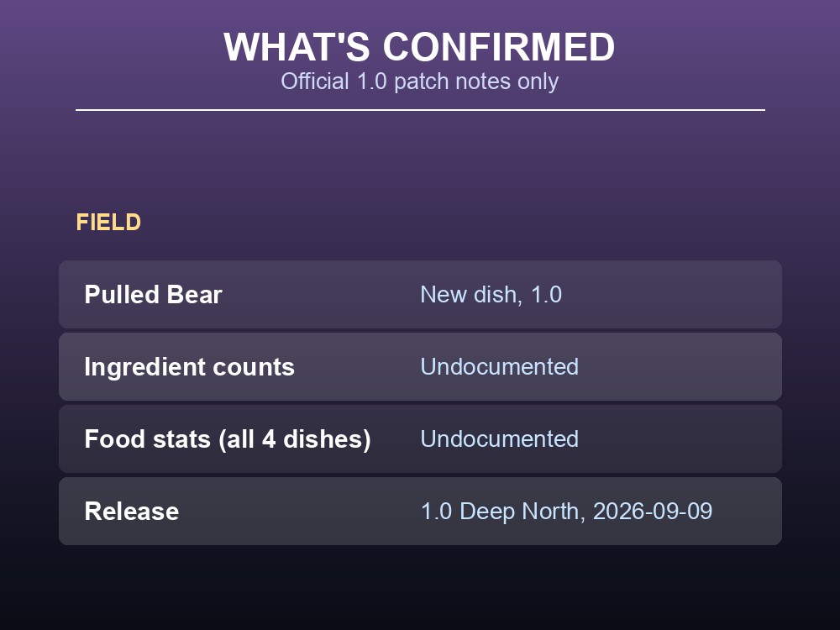This screenshot has height=630, width=840.
Task: Click the word 'CONFIRMED' in the heading
Action: point(499,47)
